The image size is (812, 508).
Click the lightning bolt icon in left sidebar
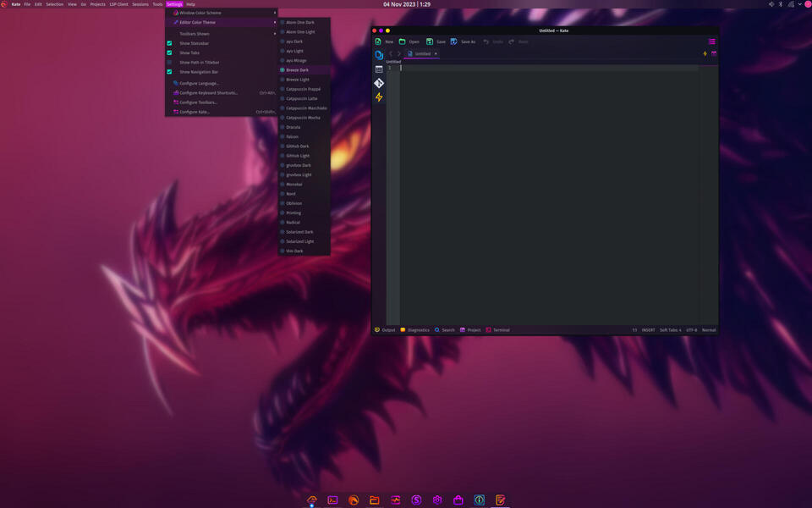click(x=379, y=97)
